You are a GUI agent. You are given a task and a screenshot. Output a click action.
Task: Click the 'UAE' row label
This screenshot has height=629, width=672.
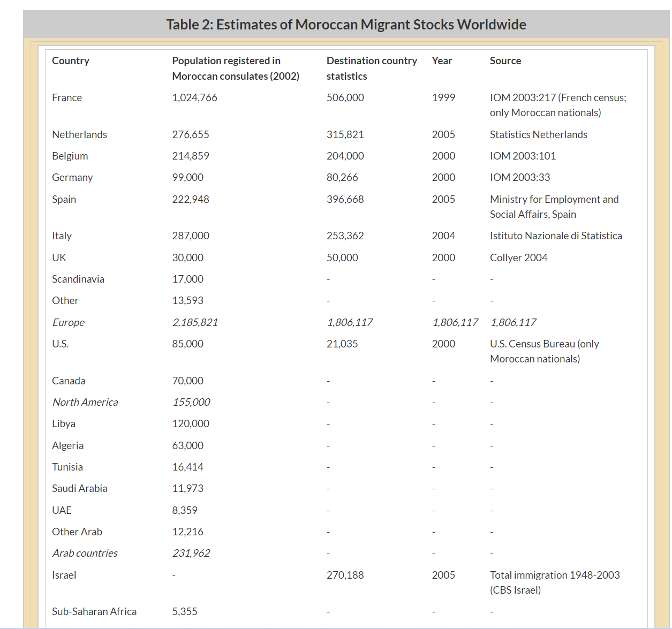point(62,510)
